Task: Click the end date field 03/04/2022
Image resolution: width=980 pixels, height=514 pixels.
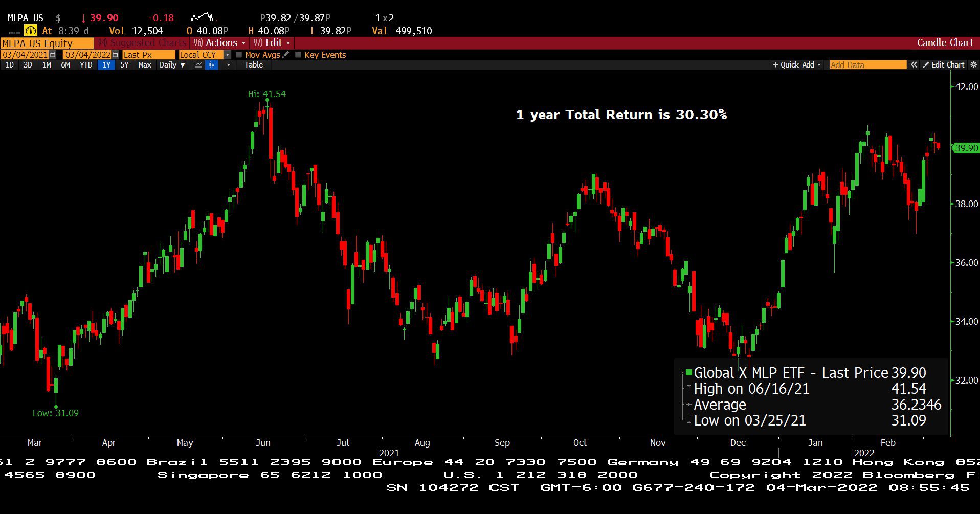Action: (87, 55)
